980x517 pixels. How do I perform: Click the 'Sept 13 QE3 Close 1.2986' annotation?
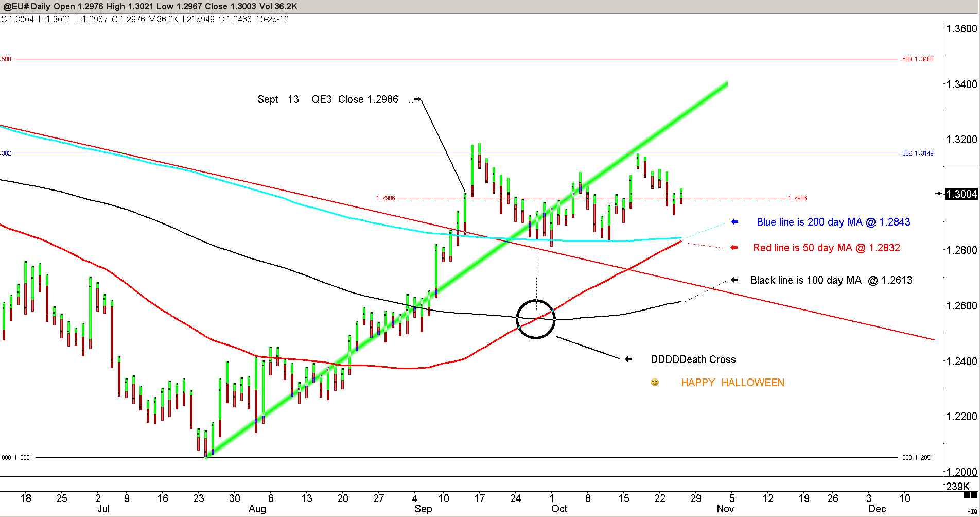coord(328,99)
